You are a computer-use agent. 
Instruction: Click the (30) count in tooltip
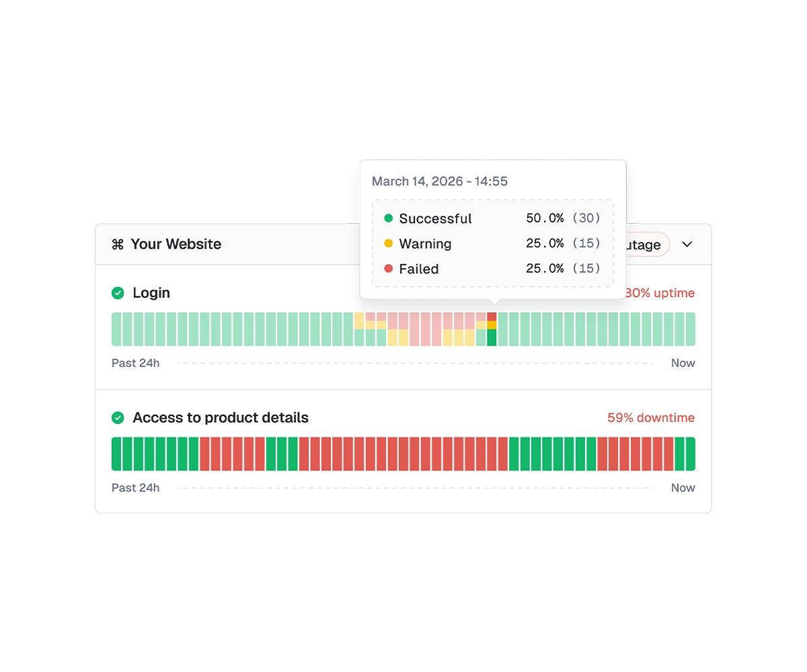pos(586,218)
